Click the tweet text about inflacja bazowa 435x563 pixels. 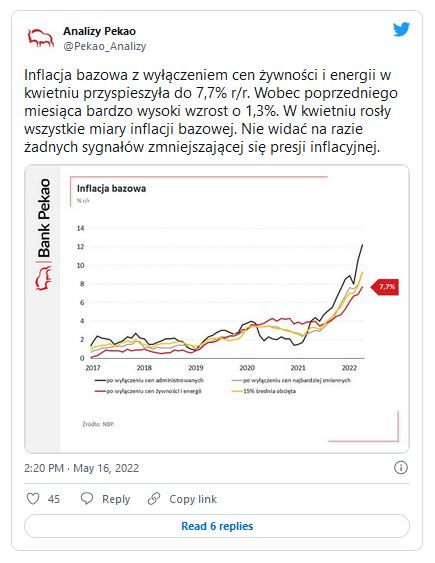point(211,111)
